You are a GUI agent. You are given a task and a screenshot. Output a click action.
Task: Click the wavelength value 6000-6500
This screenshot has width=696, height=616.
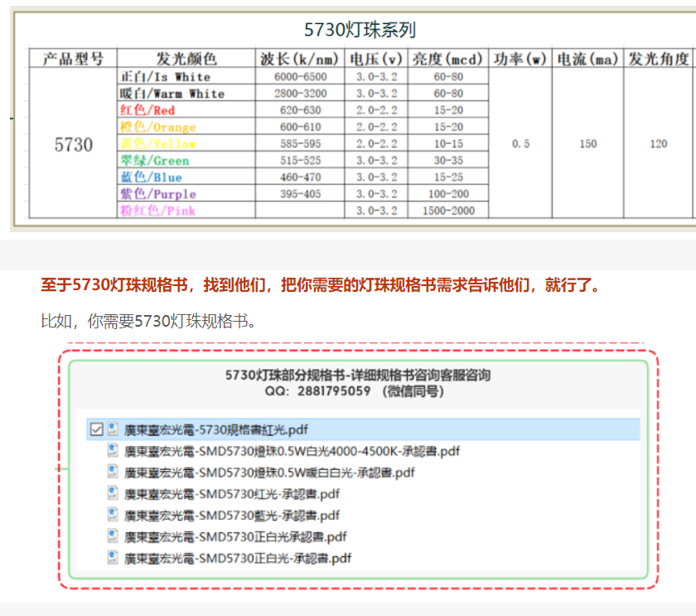pyautogui.click(x=301, y=76)
